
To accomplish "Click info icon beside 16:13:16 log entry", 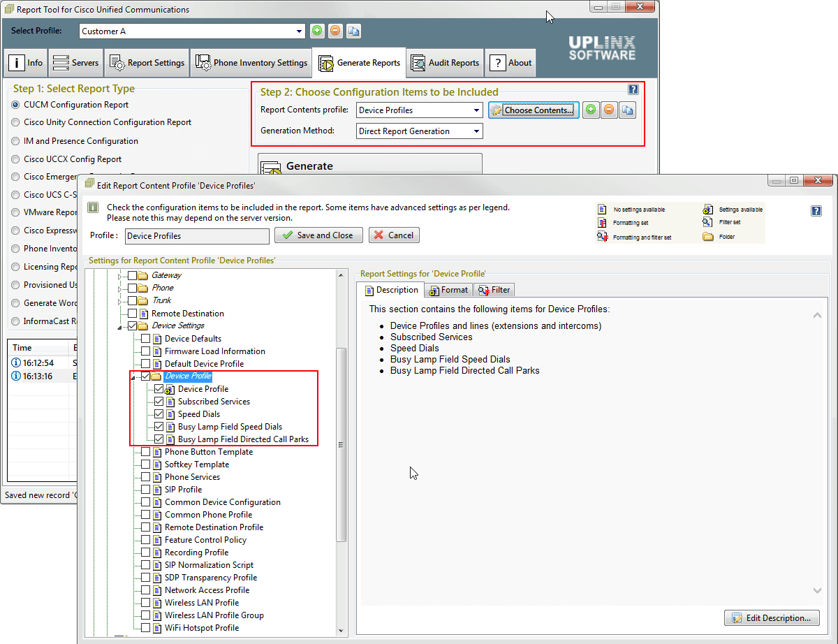I will click(17, 376).
